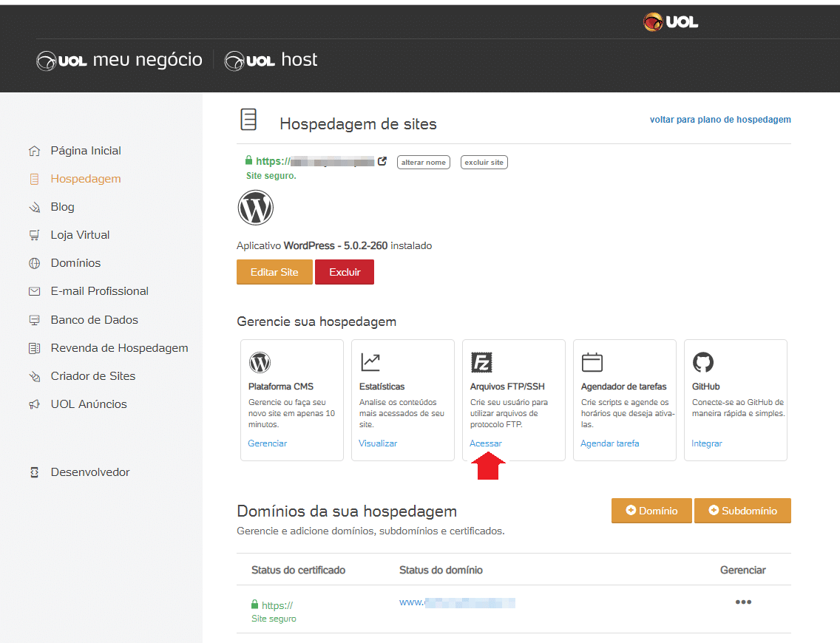Click the Hospedagem sidebar icon
The height and width of the screenshot is (643, 840).
point(34,179)
